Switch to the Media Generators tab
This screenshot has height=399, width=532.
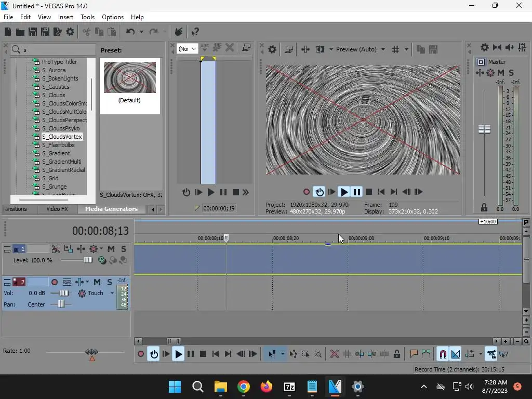[x=111, y=209]
